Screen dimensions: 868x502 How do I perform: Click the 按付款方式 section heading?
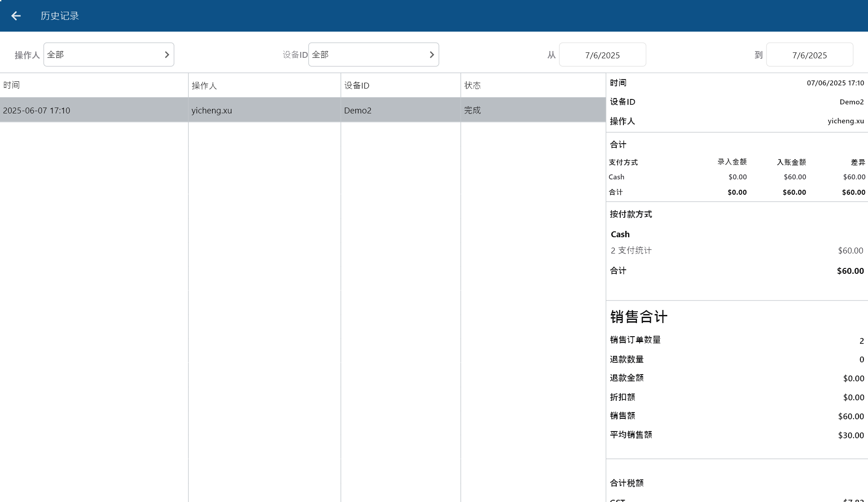pyautogui.click(x=631, y=214)
